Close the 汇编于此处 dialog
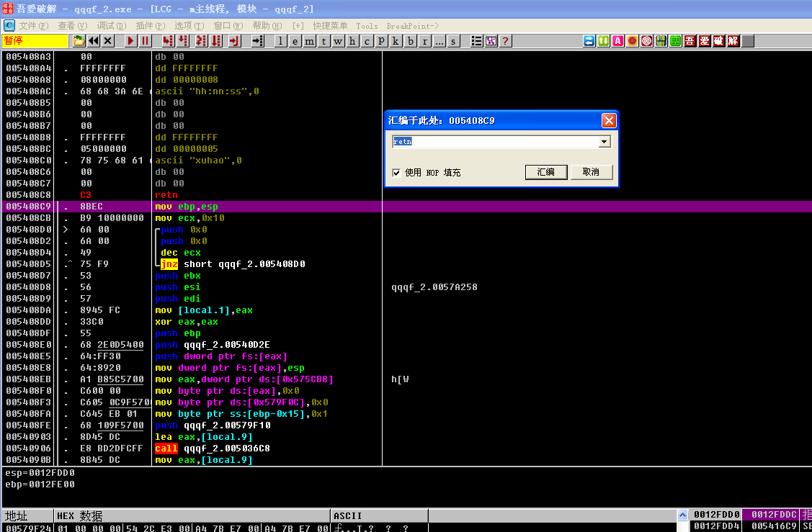 609,120
